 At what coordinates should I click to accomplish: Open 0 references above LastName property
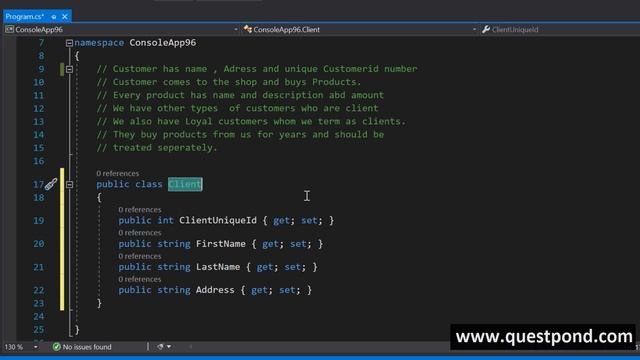[140, 256]
